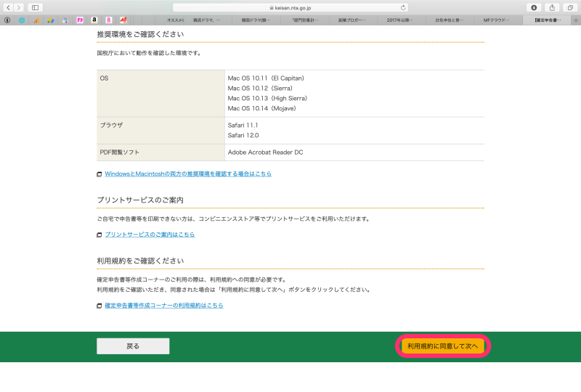Click the Adobe Acrobat Reader DC cell
Image resolution: width=581 pixels, height=392 pixels.
(354, 152)
